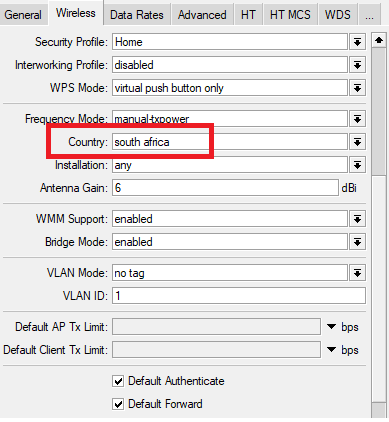389x422 pixels.
Task: Click the Default AP Tx Limit field
Action: pyautogui.click(x=216, y=327)
